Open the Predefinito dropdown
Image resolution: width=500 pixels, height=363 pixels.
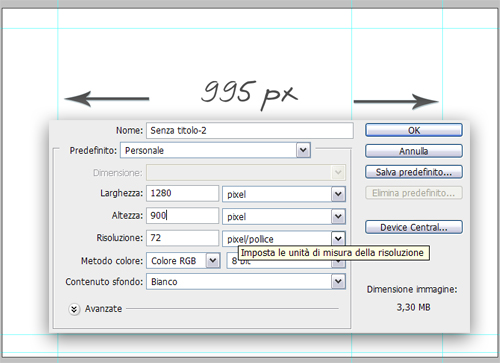(x=216, y=150)
